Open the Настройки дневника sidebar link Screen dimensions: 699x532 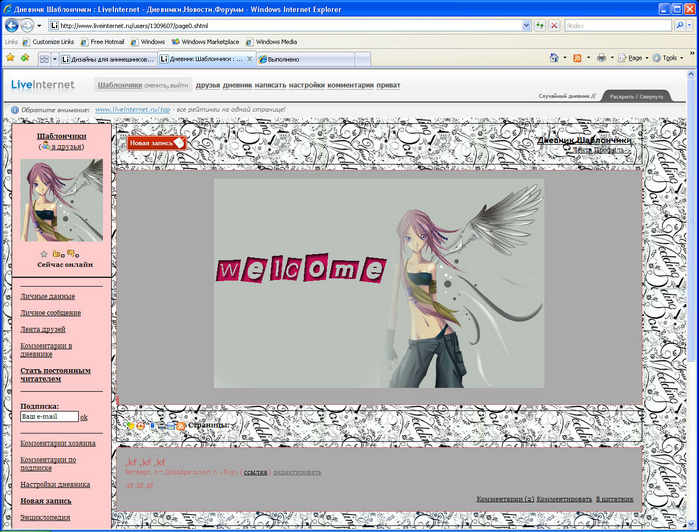[55, 484]
